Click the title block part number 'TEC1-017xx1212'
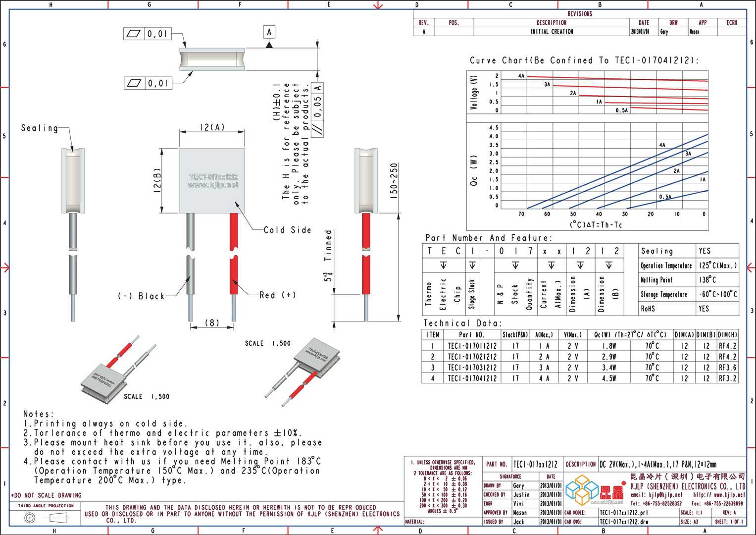Screen dimensions: 756x535 [535, 464]
